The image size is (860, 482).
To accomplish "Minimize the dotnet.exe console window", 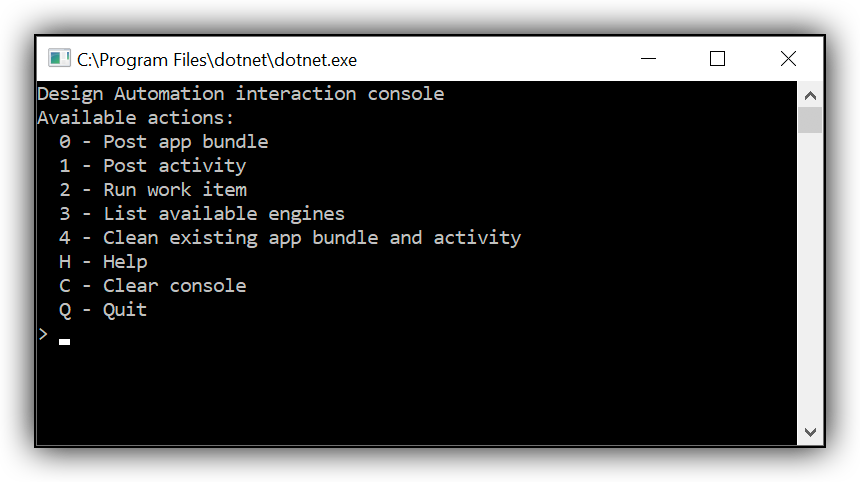I will 648,59.
